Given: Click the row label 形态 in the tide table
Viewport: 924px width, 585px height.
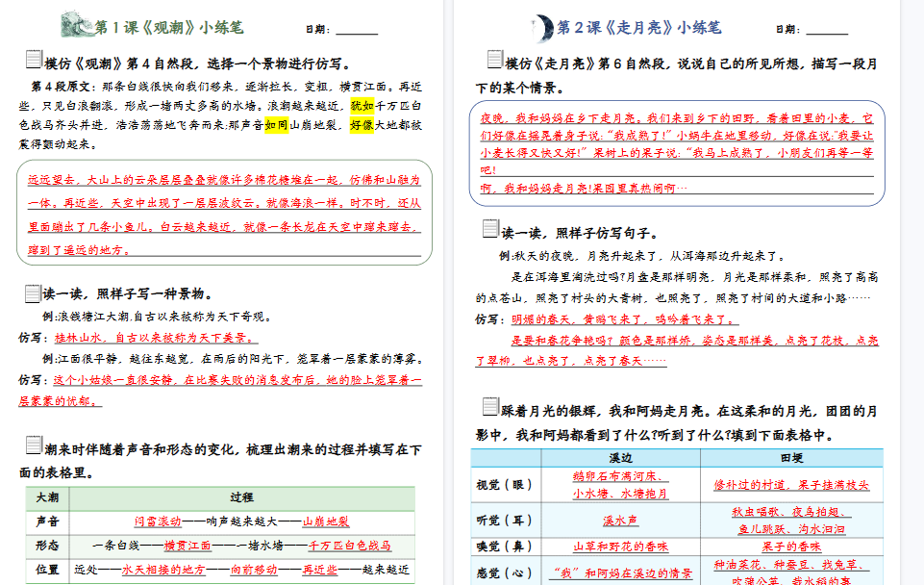Looking at the screenshot, I should coord(47,546).
